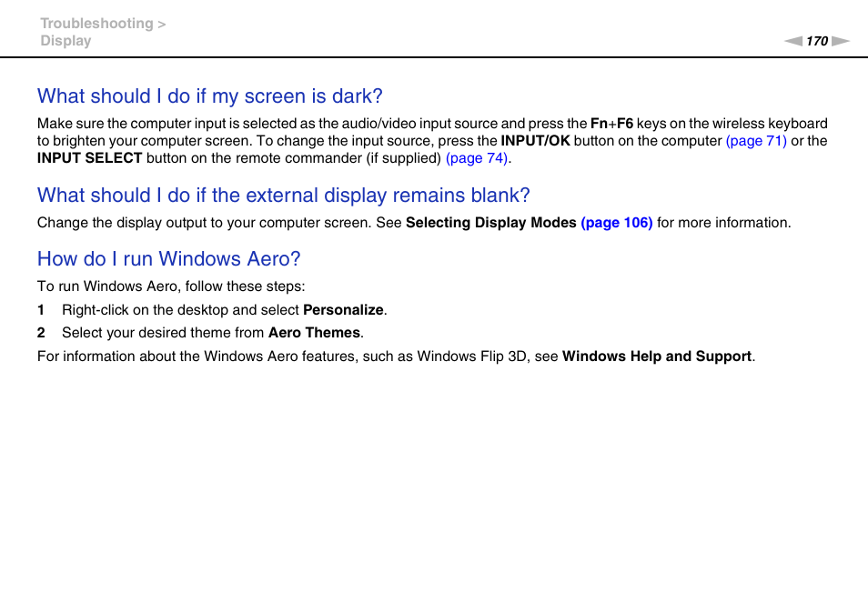
Task: Click step number 2 in the list
Action: click(41, 333)
